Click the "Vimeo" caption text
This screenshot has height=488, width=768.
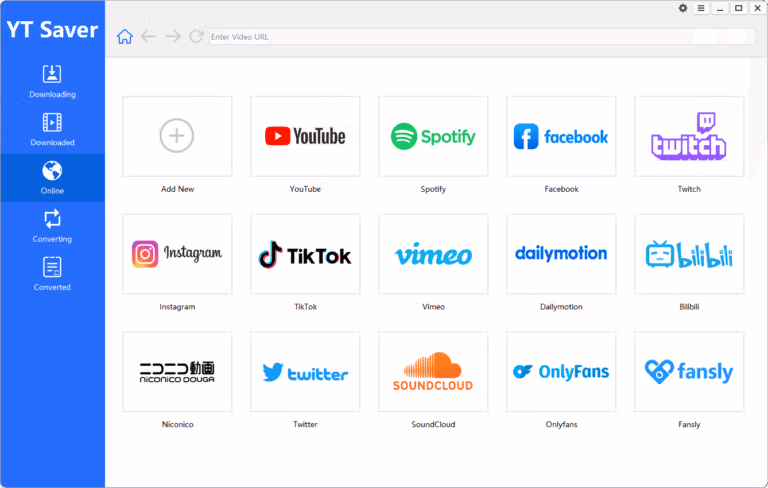coord(433,307)
